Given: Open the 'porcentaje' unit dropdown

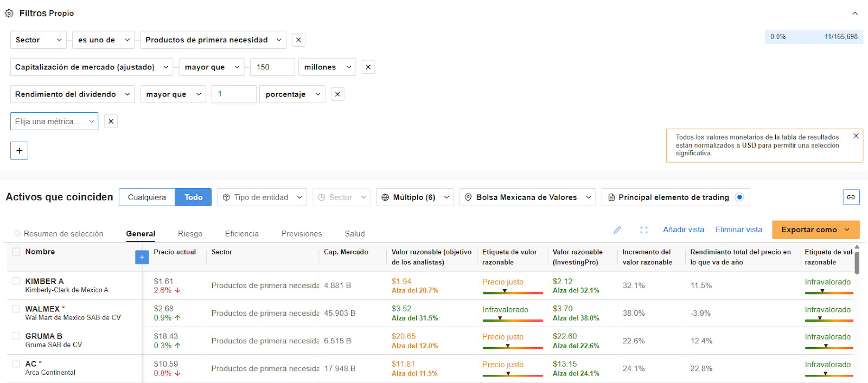Looking at the screenshot, I should [x=292, y=94].
